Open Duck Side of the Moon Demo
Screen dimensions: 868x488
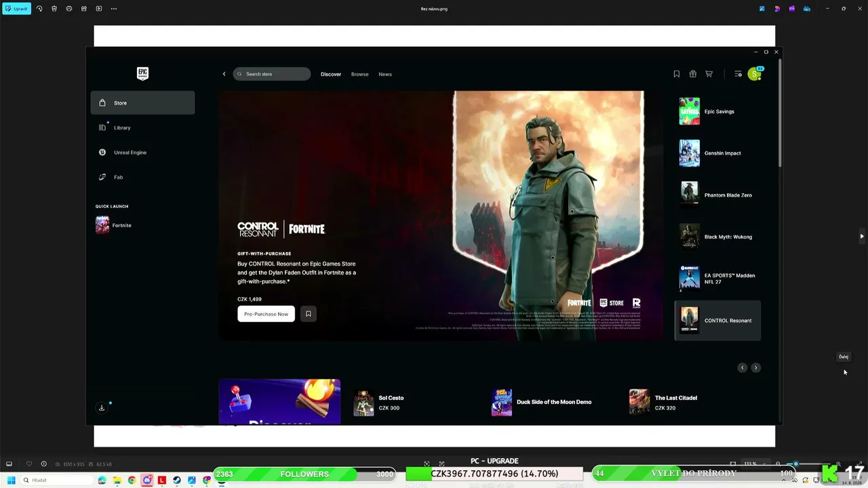point(541,403)
